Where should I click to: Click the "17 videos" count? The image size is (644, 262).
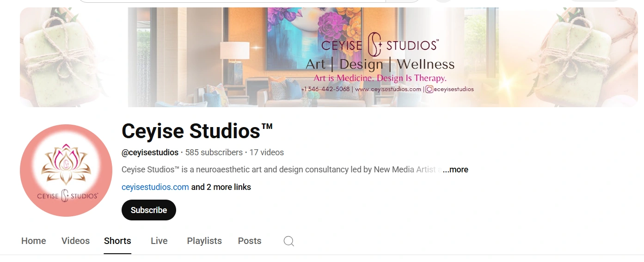267,152
